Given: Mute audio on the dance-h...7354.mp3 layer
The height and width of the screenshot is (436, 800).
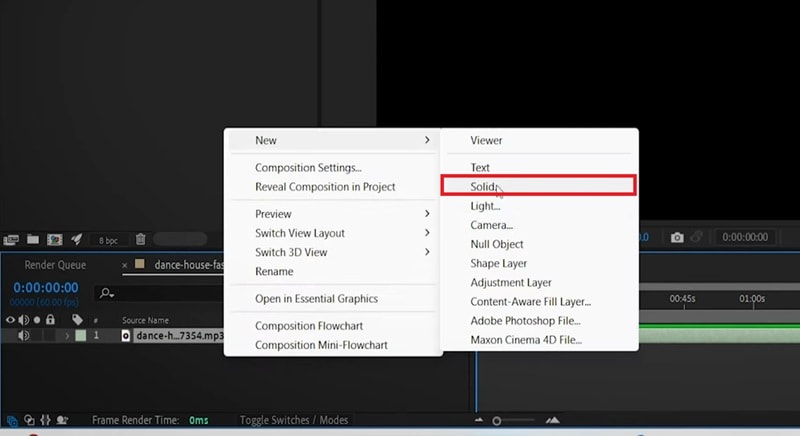Looking at the screenshot, I should tap(23, 336).
